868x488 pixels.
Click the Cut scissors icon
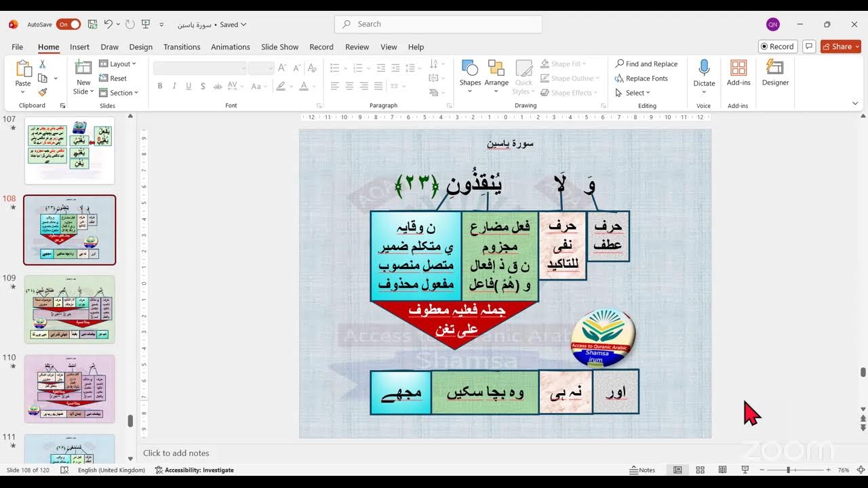pyautogui.click(x=43, y=64)
